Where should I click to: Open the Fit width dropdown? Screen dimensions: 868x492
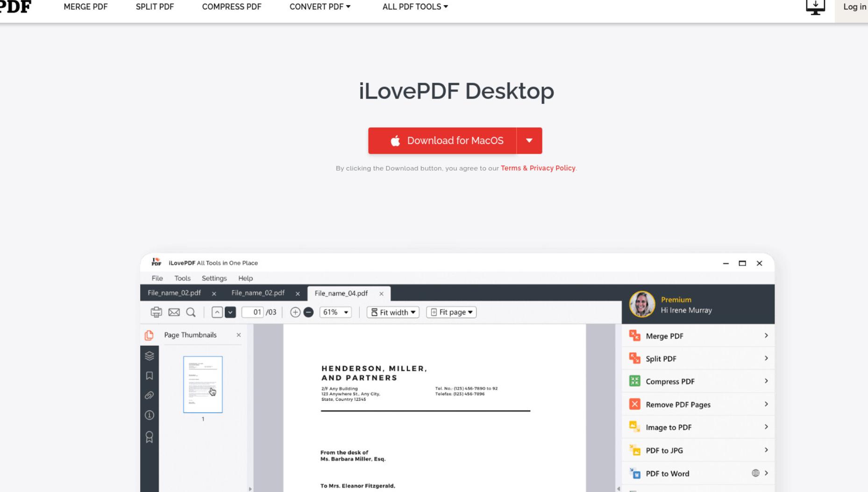(393, 312)
